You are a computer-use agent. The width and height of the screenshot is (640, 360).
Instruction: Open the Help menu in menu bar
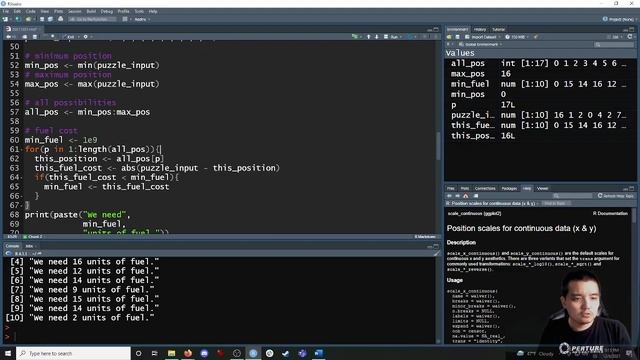(153, 11)
